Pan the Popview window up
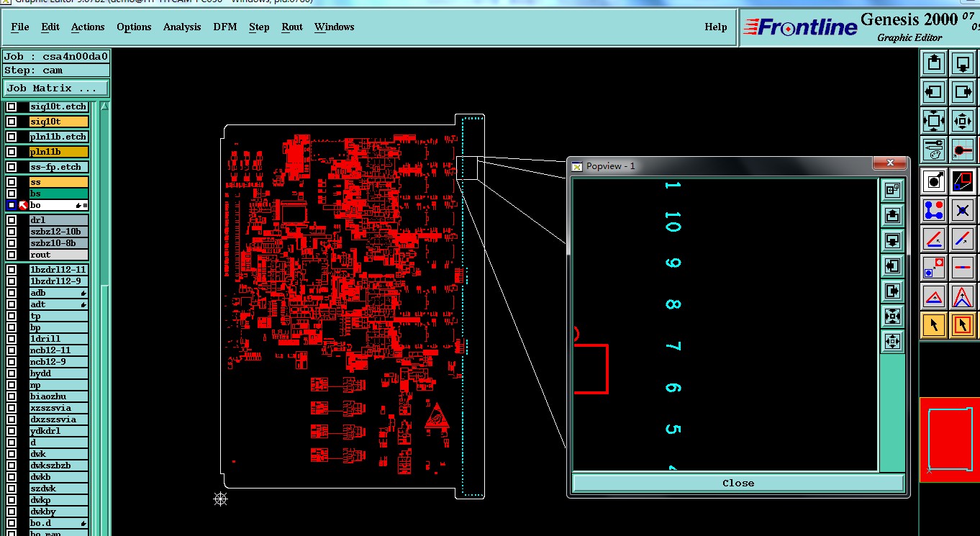 click(x=892, y=215)
